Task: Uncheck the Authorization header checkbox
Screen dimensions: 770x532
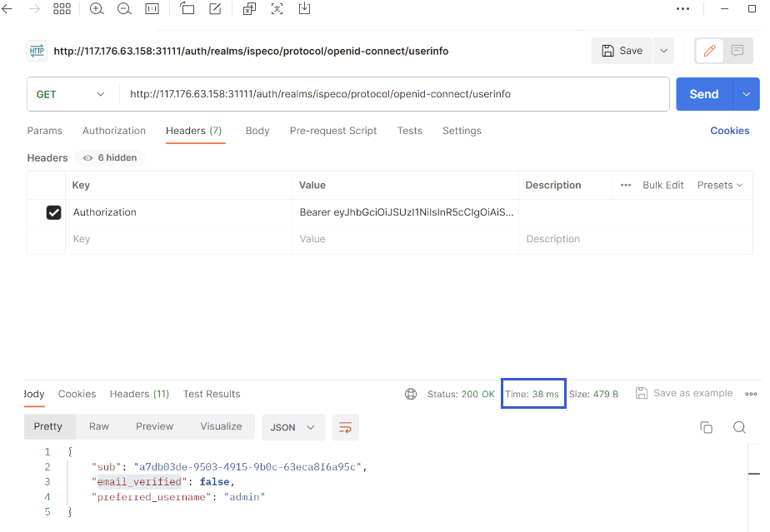Action: click(x=53, y=213)
